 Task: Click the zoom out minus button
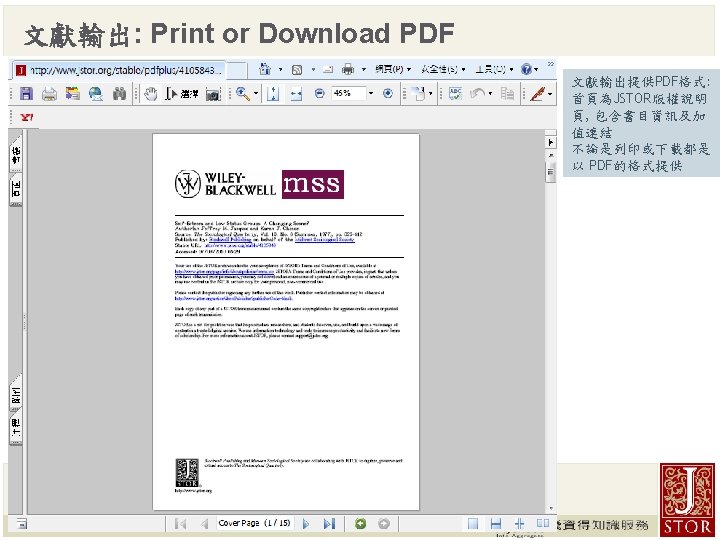[320, 94]
